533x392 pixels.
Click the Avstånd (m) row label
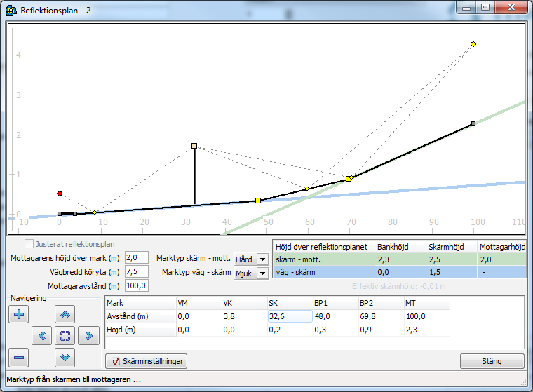point(141,316)
